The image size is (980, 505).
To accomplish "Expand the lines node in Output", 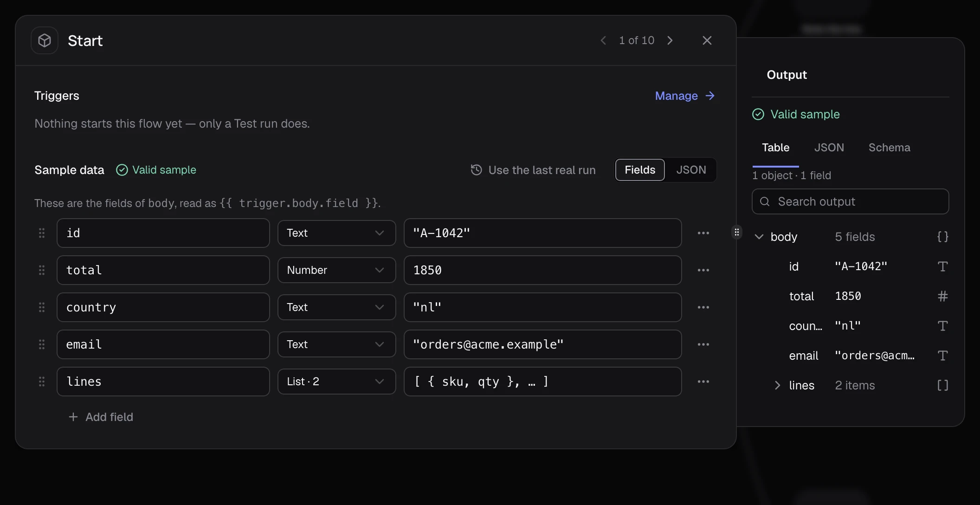I will 778,385.
